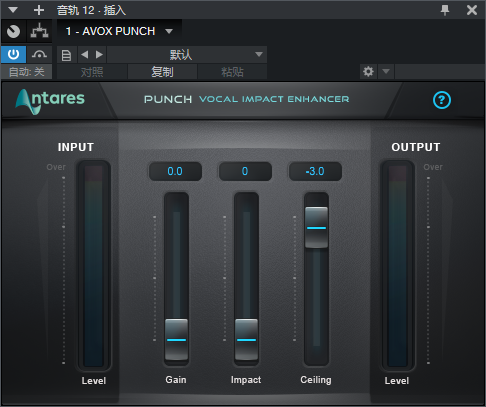The height and width of the screenshot is (407, 486).
Task: Open the routing icon
Action: coord(39,31)
